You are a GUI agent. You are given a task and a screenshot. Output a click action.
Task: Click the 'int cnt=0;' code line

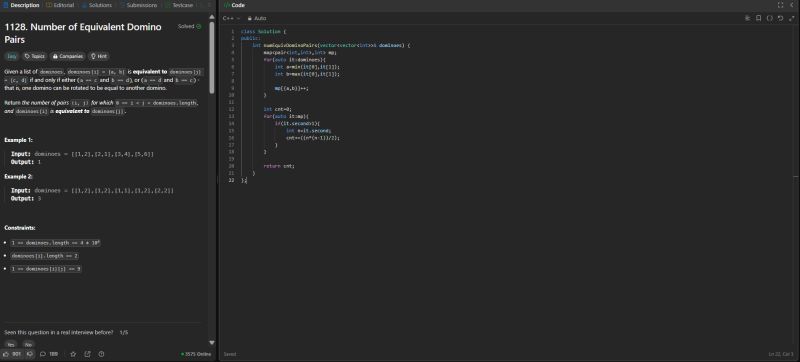coord(278,109)
